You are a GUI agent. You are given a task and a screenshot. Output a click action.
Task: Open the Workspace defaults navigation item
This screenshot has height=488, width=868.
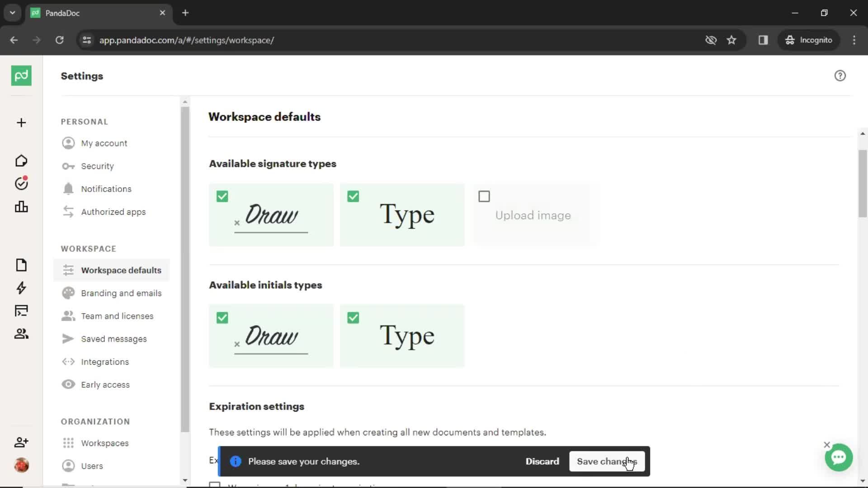[121, 270]
